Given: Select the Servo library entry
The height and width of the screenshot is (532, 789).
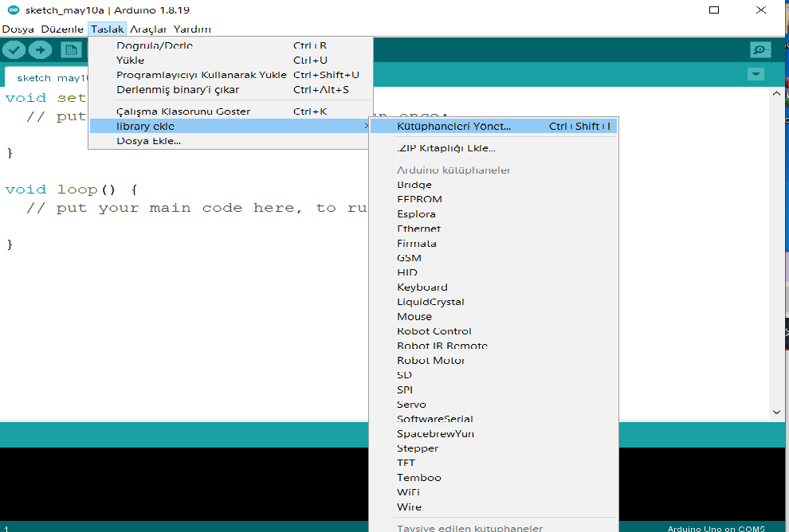Looking at the screenshot, I should click(411, 405).
